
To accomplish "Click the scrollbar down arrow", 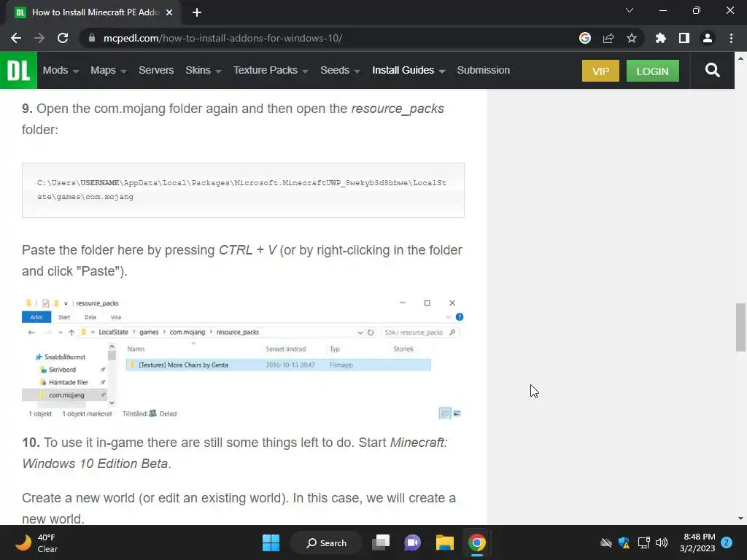I will [740, 518].
